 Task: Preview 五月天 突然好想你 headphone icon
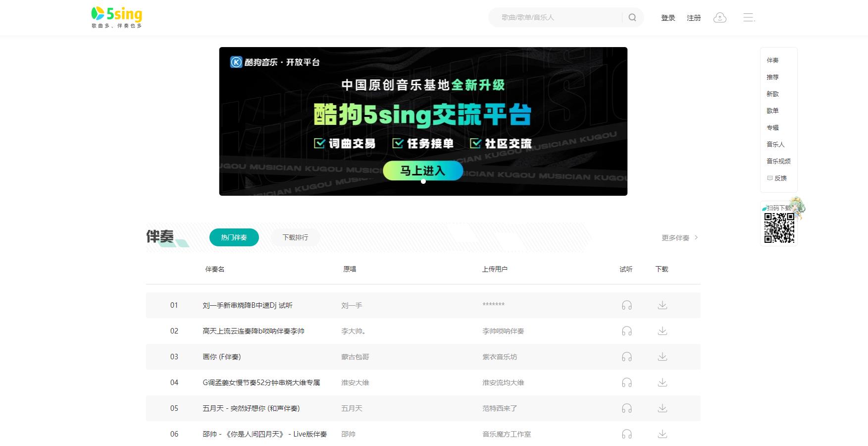click(627, 408)
